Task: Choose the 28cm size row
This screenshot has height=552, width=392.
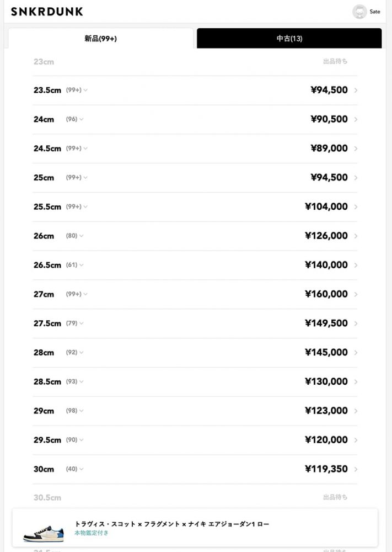Action: [44, 353]
